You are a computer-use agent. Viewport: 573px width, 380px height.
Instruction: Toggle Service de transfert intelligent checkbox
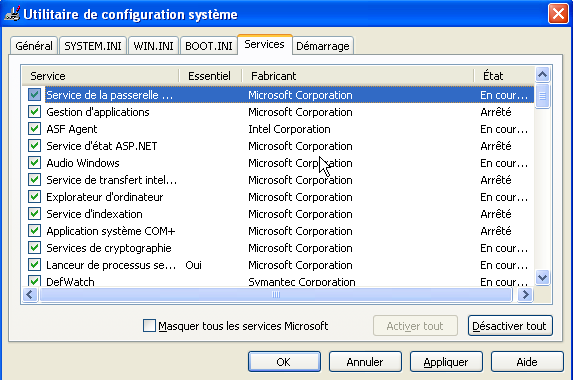click(x=34, y=179)
